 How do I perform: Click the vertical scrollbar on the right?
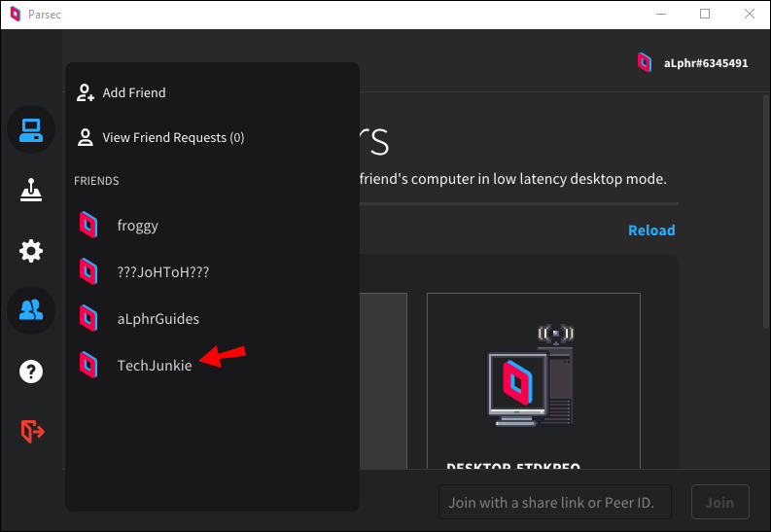click(766, 211)
